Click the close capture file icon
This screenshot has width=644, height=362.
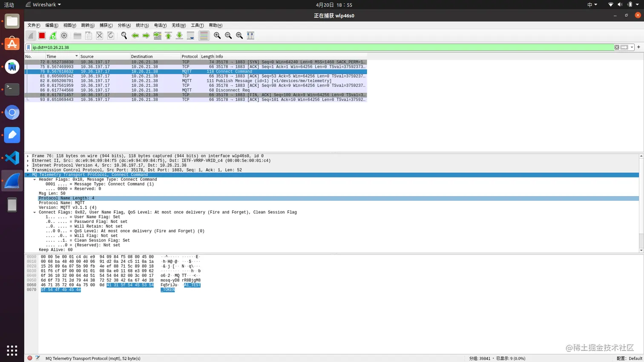pos(99,36)
